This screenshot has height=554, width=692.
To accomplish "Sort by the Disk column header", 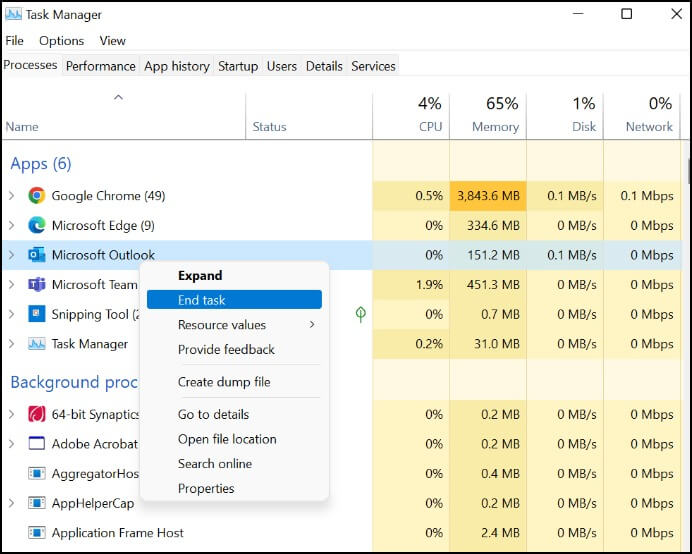I will click(564, 117).
